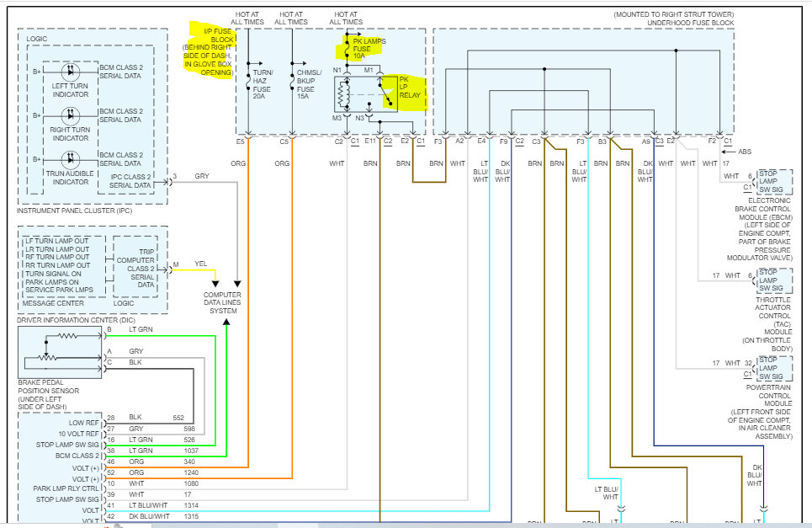Click circuit number 1240
This screenshot has width=812, height=528.
coord(191,472)
